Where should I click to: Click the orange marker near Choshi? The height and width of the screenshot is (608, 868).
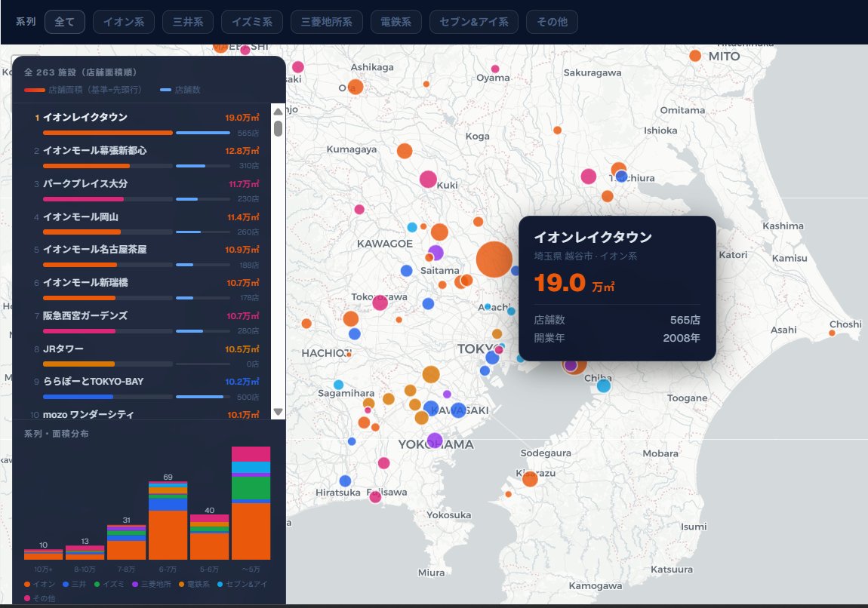[x=832, y=333]
